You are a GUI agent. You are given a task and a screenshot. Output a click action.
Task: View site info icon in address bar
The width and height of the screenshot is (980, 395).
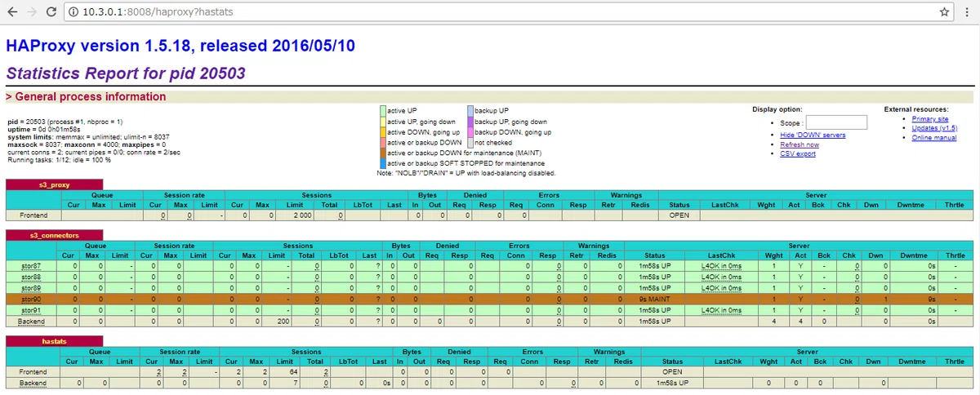[73, 12]
